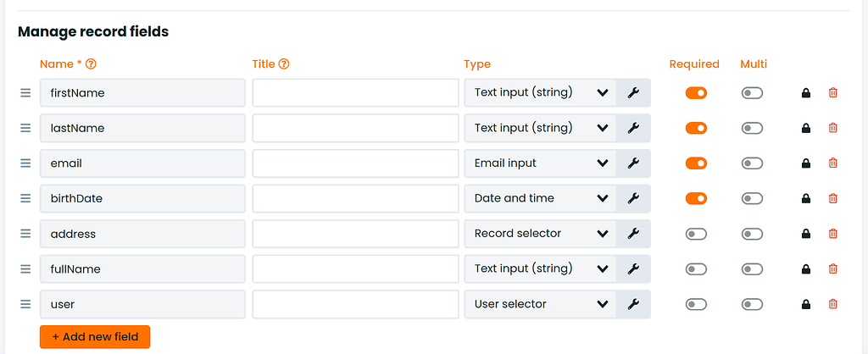868x354 pixels.
Task: Open Record selector type dropdown
Action: 540,234
